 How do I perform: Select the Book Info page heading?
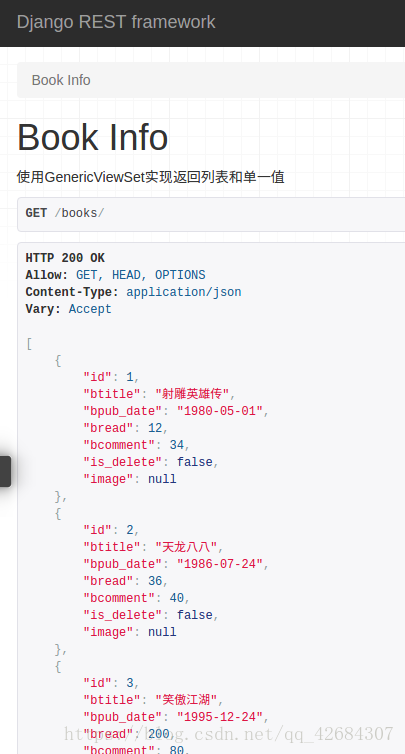click(x=92, y=137)
